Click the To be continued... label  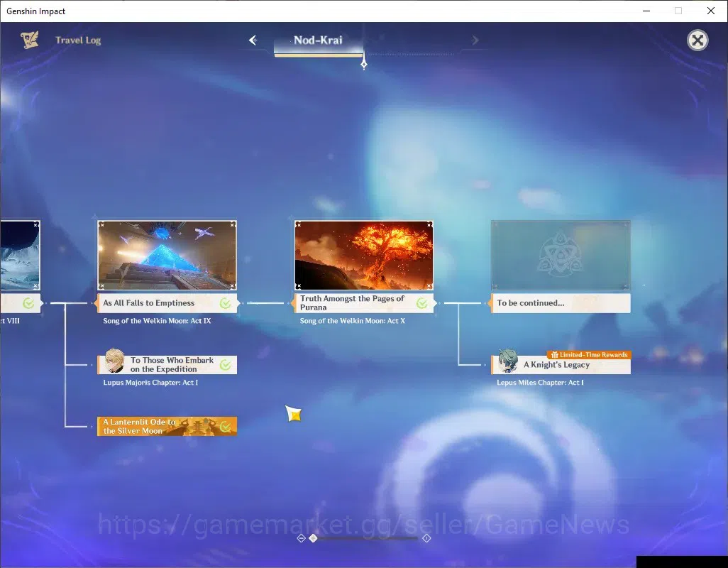click(561, 302)
